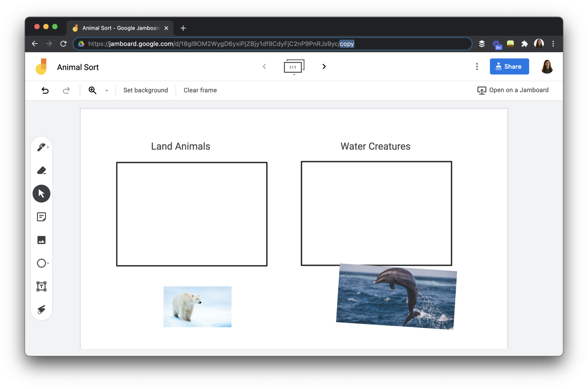Add a sticky note
The height and width of the screenshot is (389, 588).
pyautogui.click(x=41, y=217)
